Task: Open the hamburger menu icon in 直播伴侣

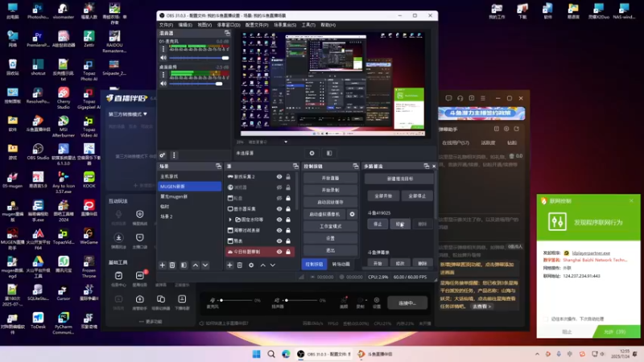Action: [x=483, y=98]
